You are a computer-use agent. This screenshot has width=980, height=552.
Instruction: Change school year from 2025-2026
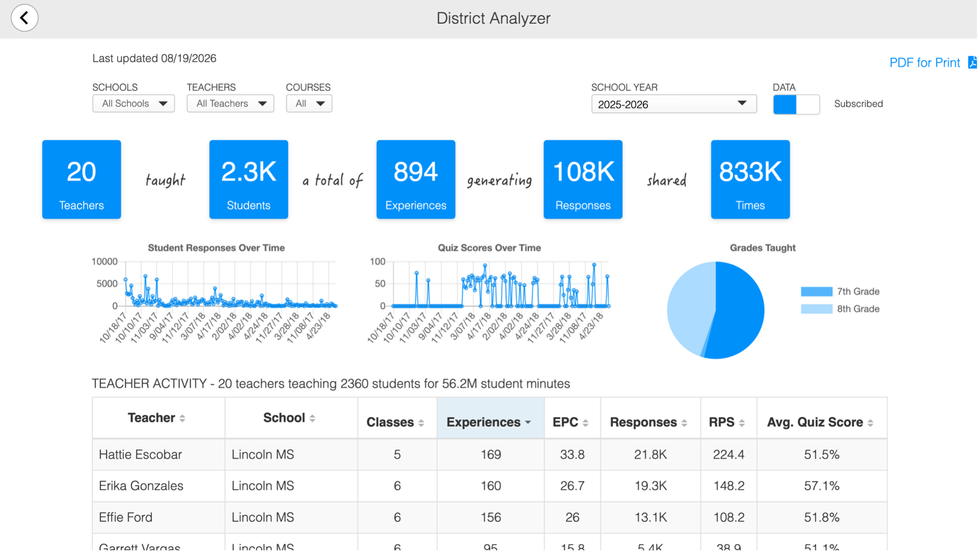click(674, 104)
